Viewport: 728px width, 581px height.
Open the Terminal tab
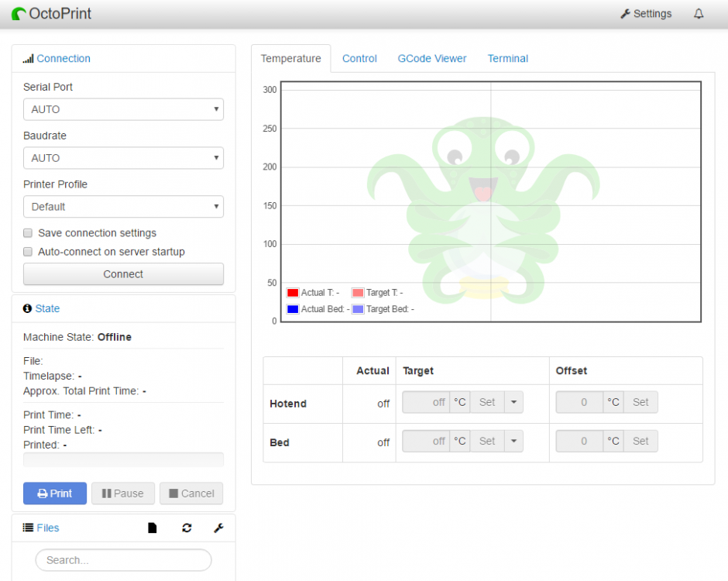tap(508, 59)
